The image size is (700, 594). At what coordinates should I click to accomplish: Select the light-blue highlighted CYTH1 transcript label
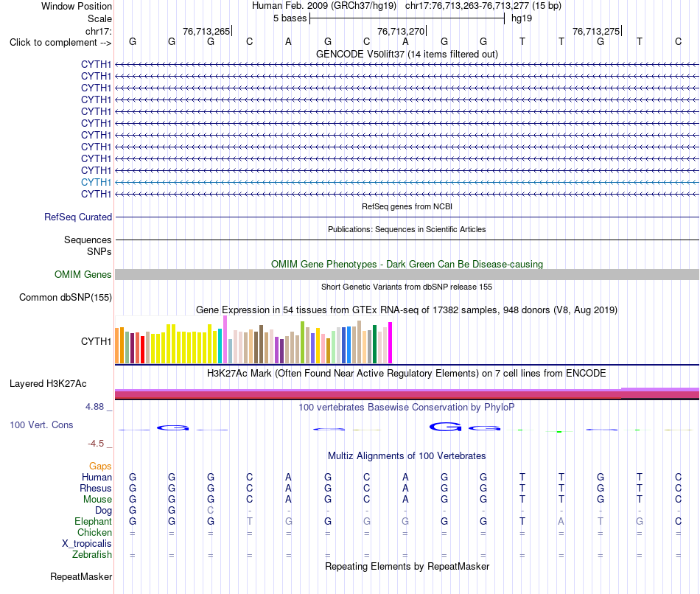click(x=96, y=182)
